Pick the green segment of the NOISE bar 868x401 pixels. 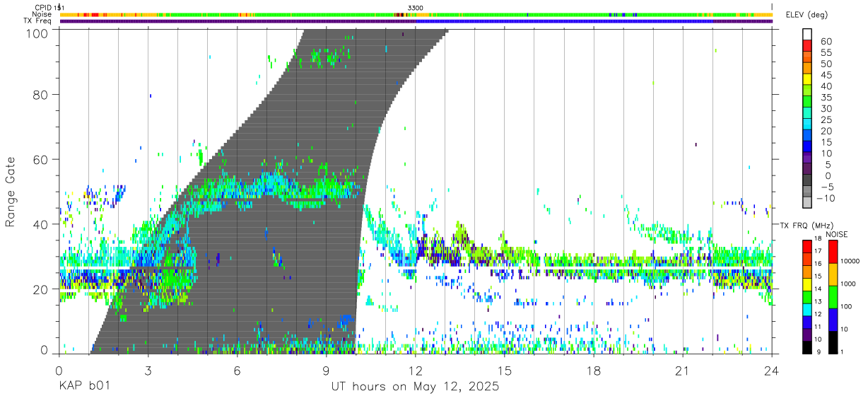tap(833, 296)
